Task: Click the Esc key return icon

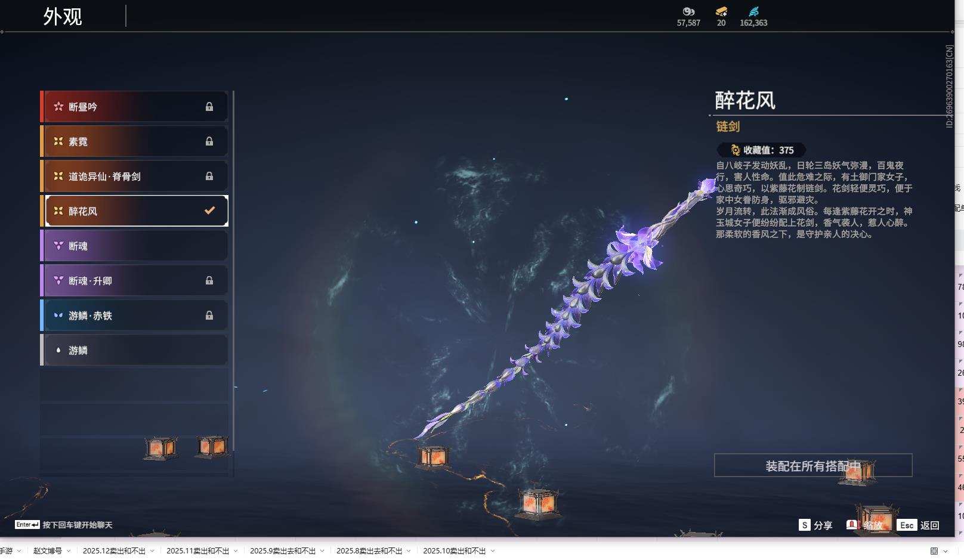Action: pos(907,525)
